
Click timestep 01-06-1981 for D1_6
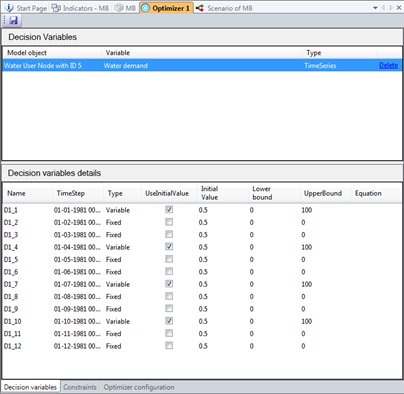(x=77, y=272)
